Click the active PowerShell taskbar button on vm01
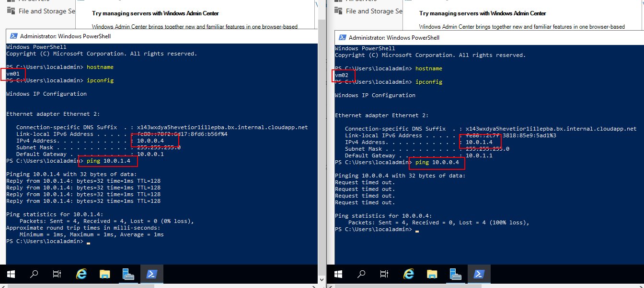 tap(151, 274)
